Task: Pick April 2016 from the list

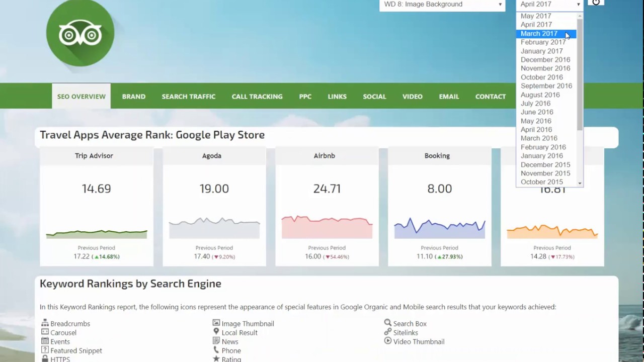Action: (x=547, y=130)
